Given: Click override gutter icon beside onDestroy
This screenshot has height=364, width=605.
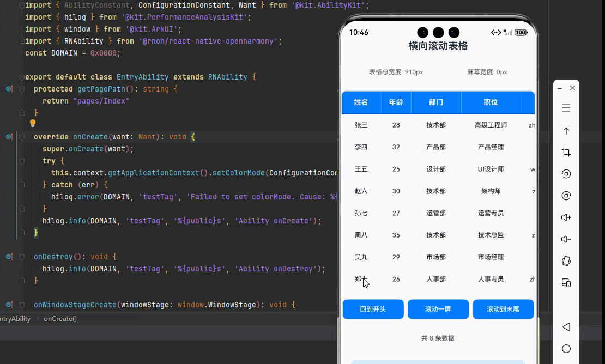Looking at the screenshot, I should pos(10,257).
